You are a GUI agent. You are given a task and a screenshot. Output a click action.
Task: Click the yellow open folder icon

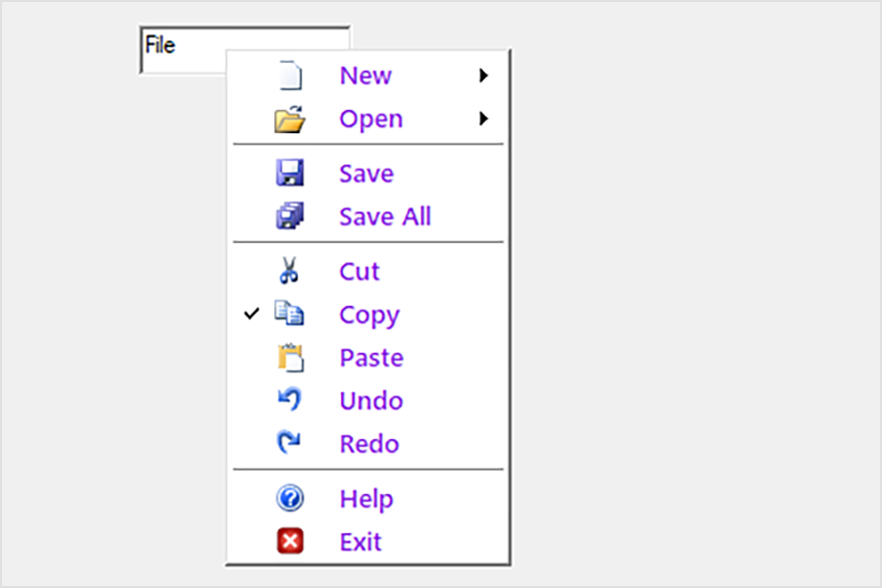[290, 120]
